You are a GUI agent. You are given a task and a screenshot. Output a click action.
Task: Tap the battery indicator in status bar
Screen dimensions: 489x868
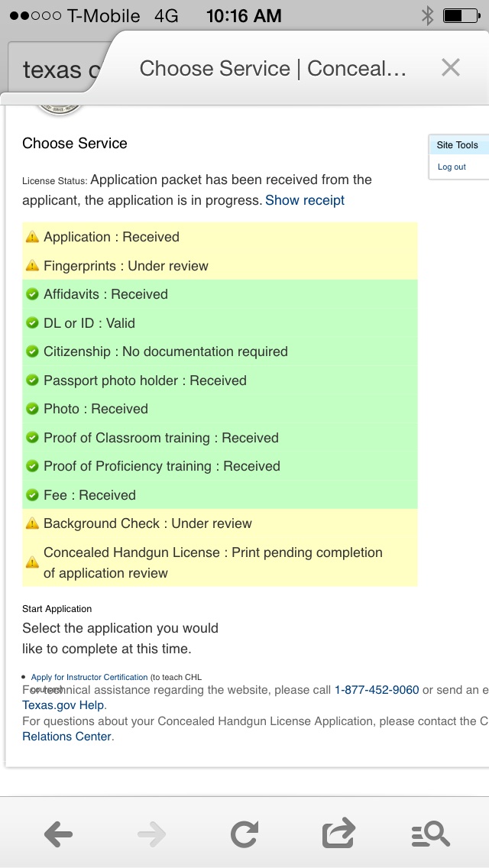(463, 15)
